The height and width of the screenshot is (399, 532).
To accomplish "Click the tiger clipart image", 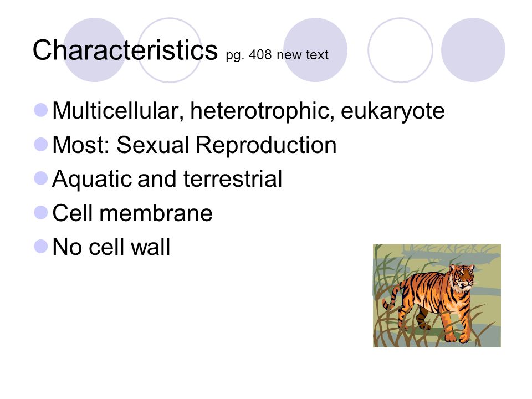I will [x=437, y=295].
